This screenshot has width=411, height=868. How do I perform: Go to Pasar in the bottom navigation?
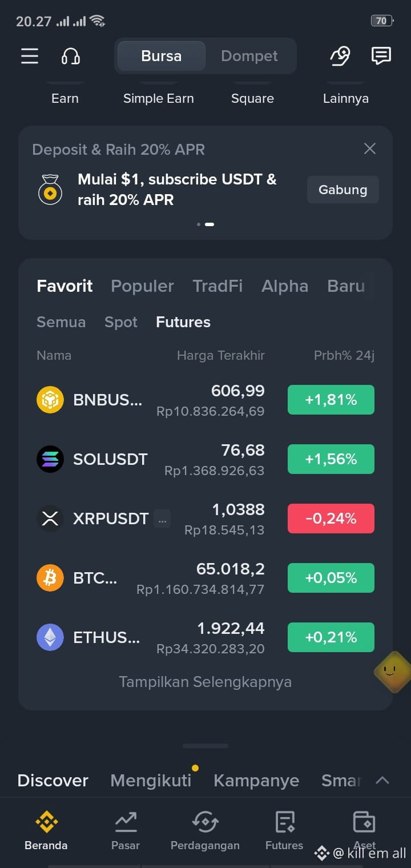point(126,830)
